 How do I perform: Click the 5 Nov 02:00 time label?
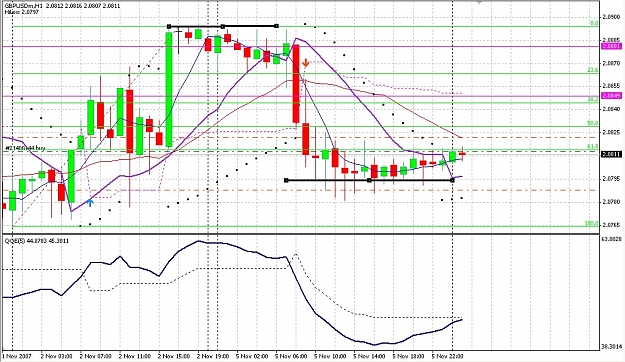coord(252,356)
